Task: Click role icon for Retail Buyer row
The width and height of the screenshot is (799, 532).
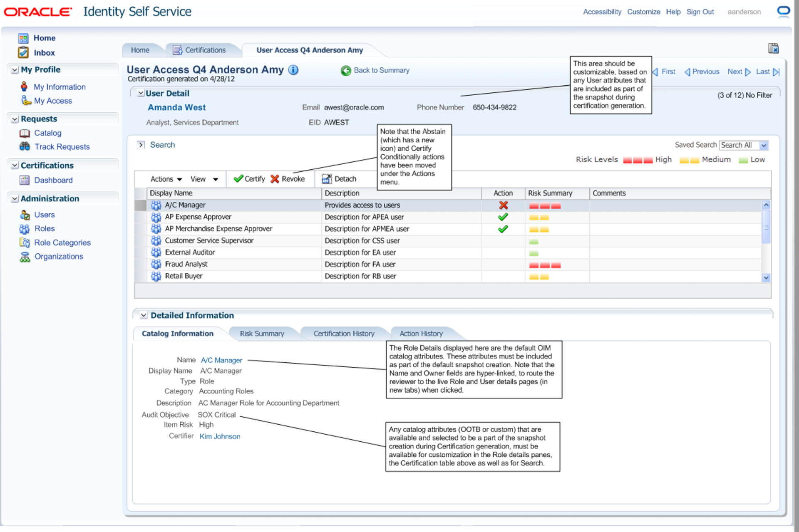Action: click(x=156, y=276)
